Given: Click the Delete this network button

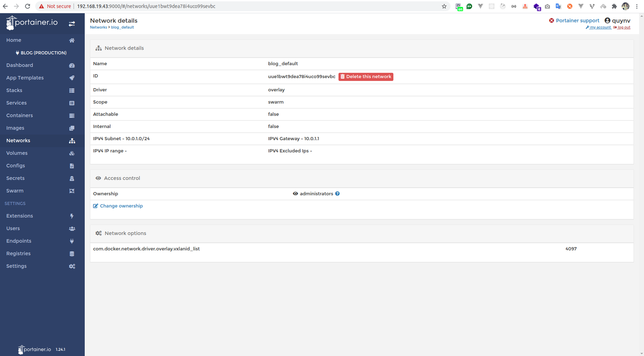Looking at the screenshot, I should 366,77.
